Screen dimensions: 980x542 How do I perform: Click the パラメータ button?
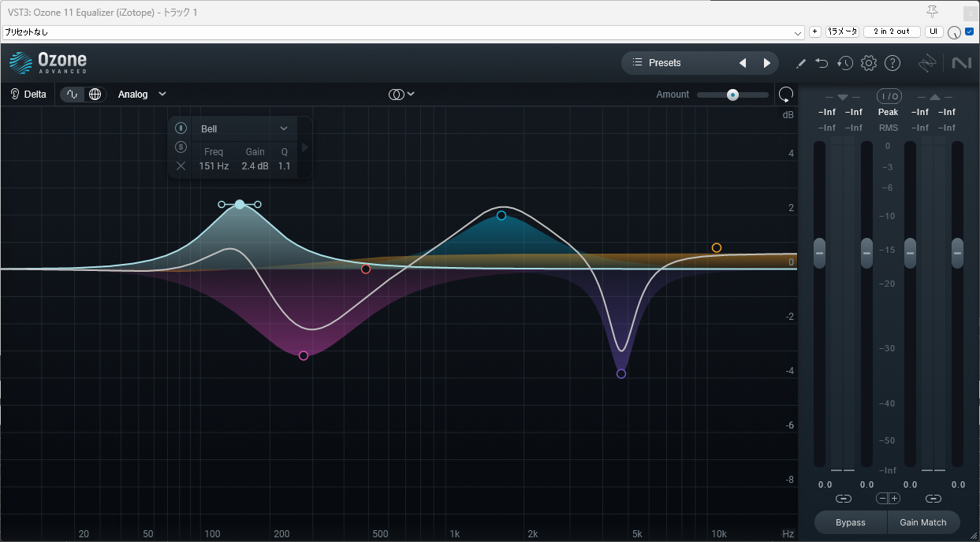(842, 32)
